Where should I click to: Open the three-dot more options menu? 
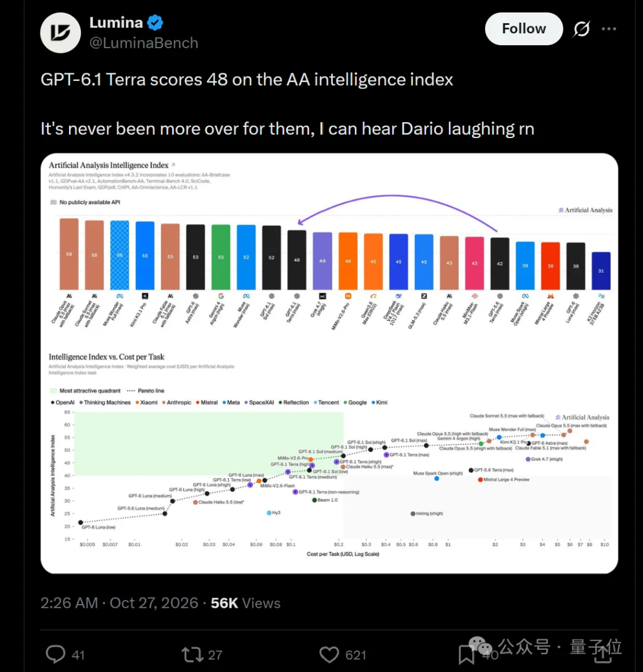click(x=608, y=29)
